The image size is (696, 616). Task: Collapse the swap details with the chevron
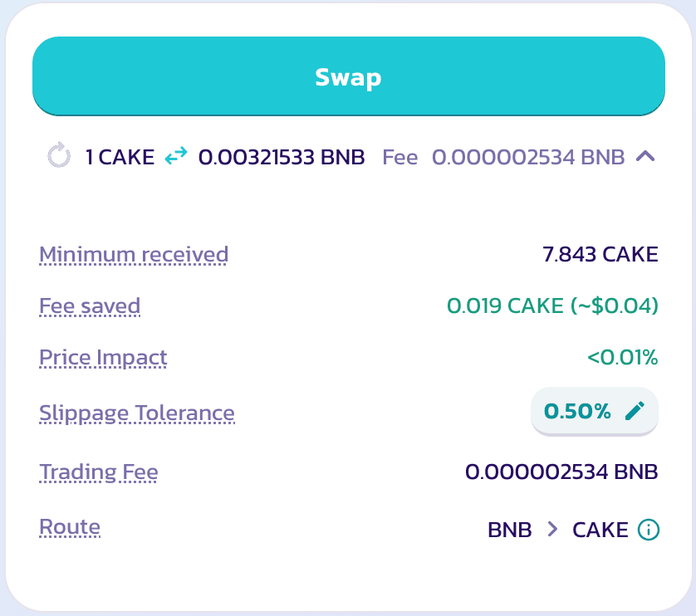pyautogui.click(x=645, y=156)
